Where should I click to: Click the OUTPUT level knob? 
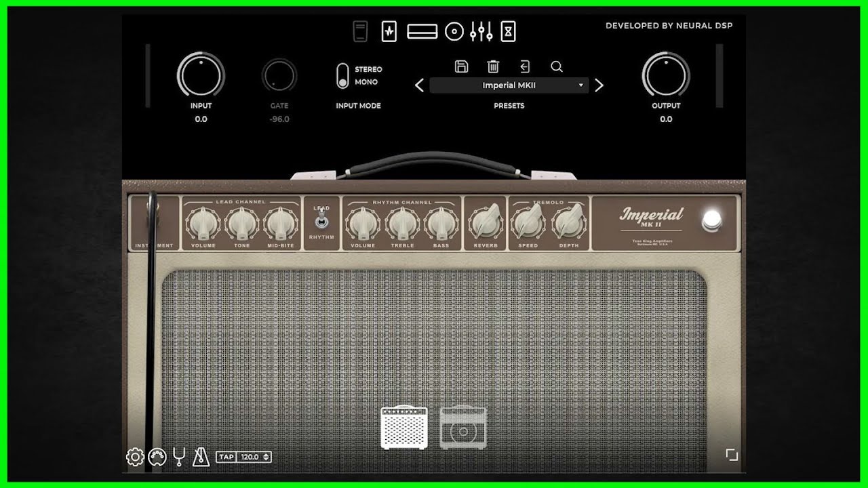coord(666,75)
